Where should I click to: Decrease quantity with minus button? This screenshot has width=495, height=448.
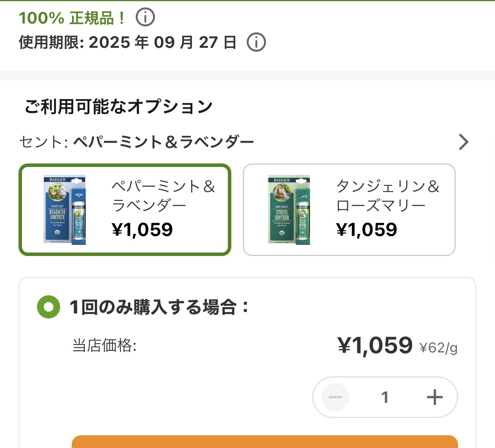[x=335, y=397]
